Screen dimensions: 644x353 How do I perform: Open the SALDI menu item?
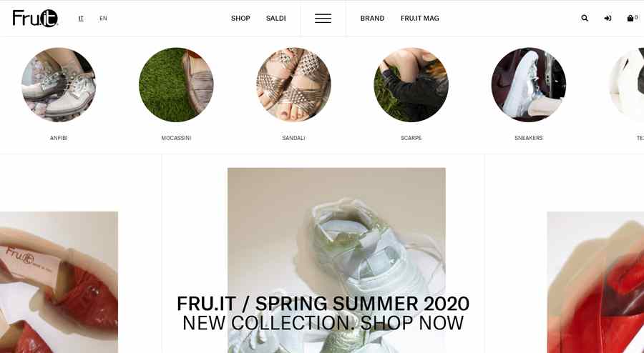276,19
